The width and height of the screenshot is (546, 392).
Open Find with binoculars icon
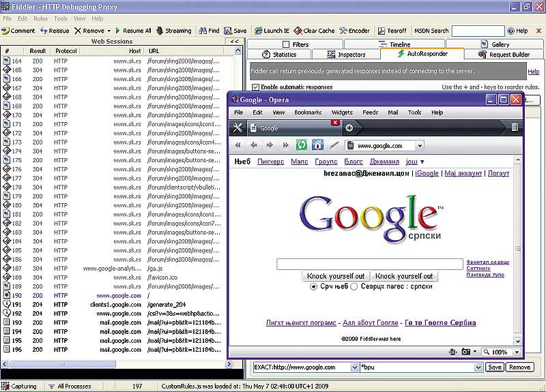coord(209,31)
